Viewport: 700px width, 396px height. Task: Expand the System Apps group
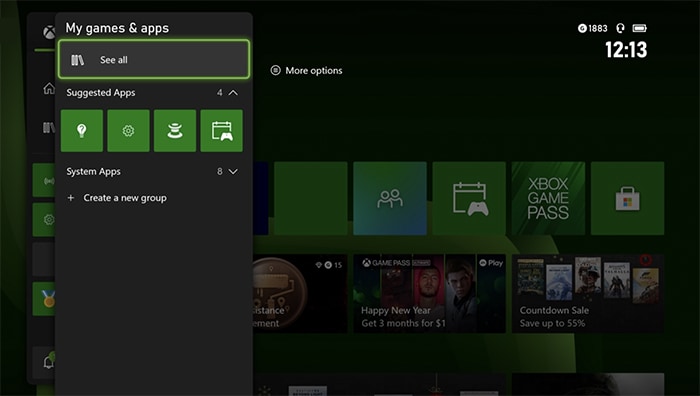point(233,171)
